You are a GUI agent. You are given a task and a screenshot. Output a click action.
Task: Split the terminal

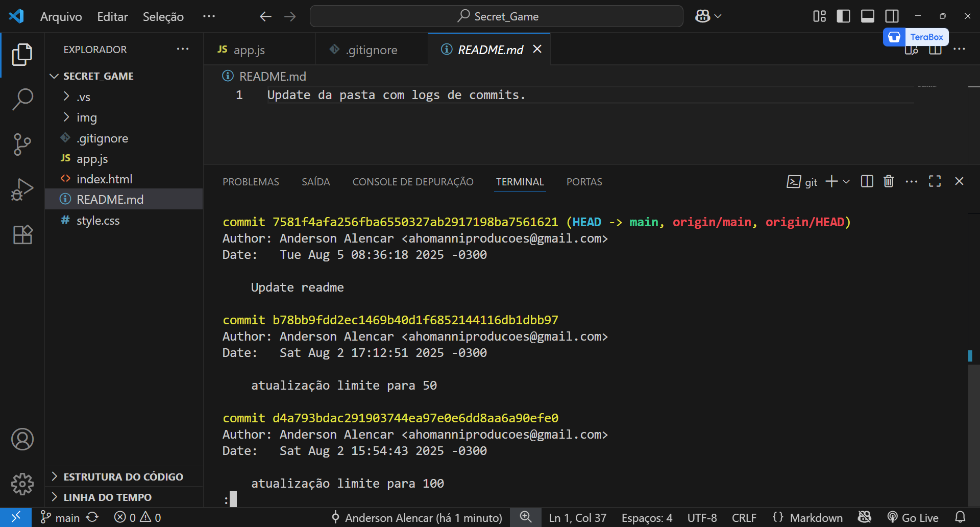click(867, 181)
